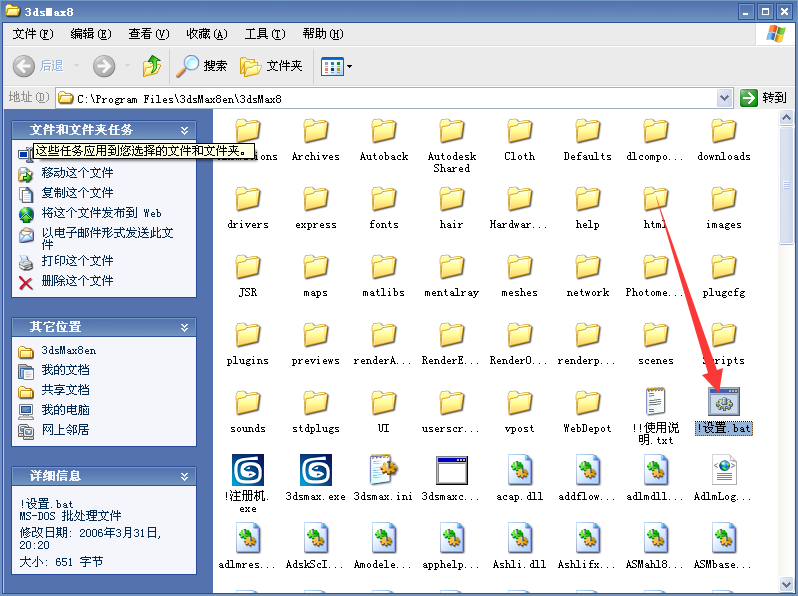Click the 后退 back button
This screenshot has height=596, width=798.
(38, 66)
